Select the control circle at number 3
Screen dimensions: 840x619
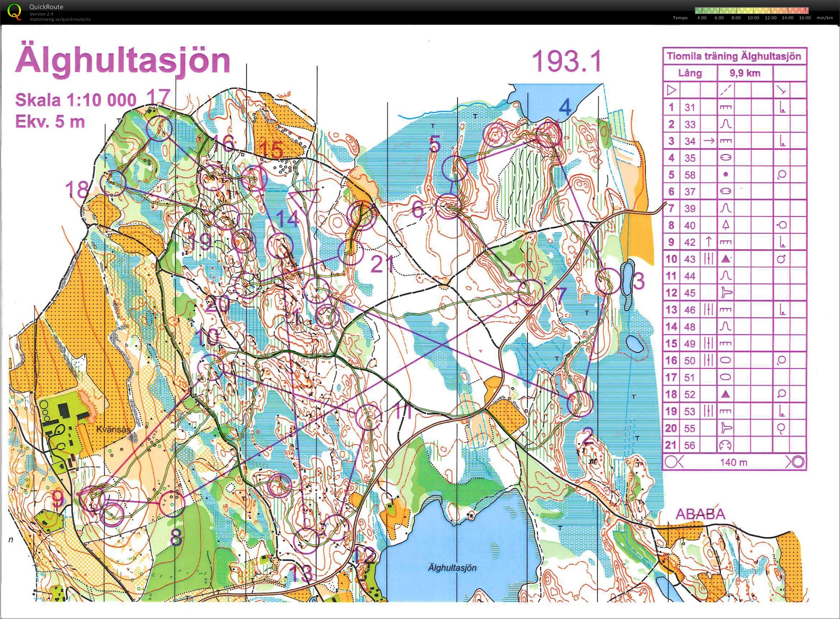[x=608, y=281]
